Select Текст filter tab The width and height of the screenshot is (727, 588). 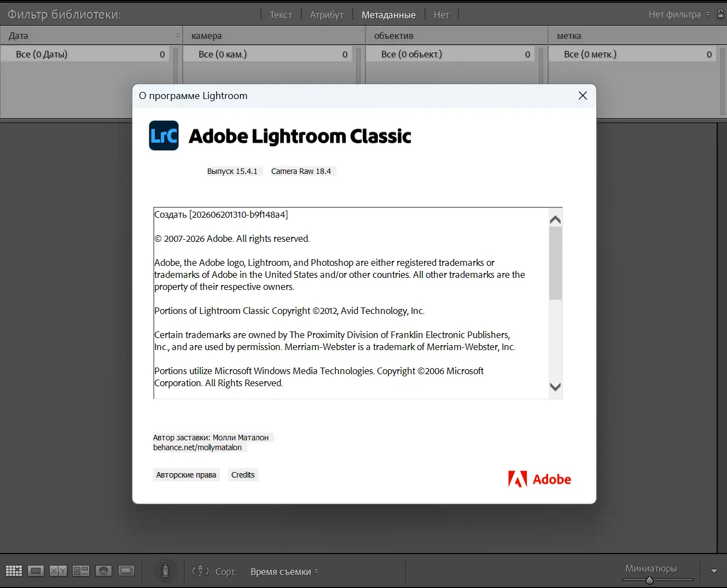click(x=281, y=15)
